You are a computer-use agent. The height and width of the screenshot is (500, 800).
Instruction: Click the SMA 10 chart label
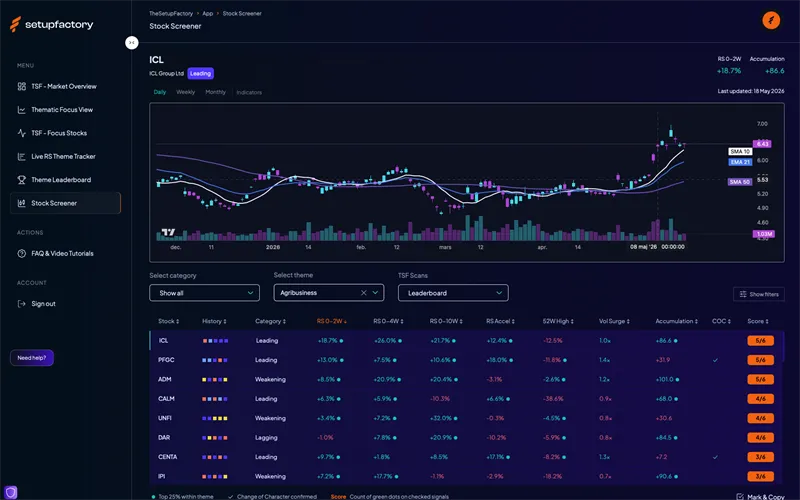[740, 152]
